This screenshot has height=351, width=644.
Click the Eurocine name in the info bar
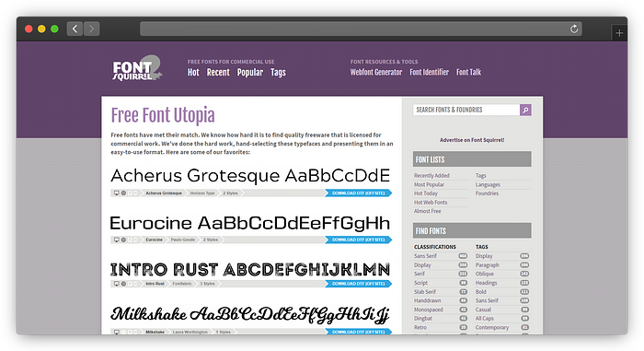(154, 240)
